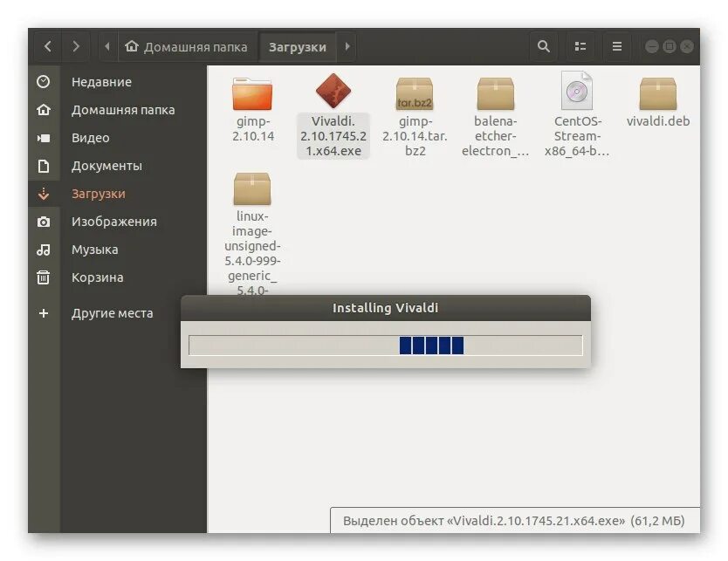Open the Домашняя папка breadcrumb
Image resolution: width=728 pixels, height=561 pixels.
pyautogui.click(x=187, y=47)
